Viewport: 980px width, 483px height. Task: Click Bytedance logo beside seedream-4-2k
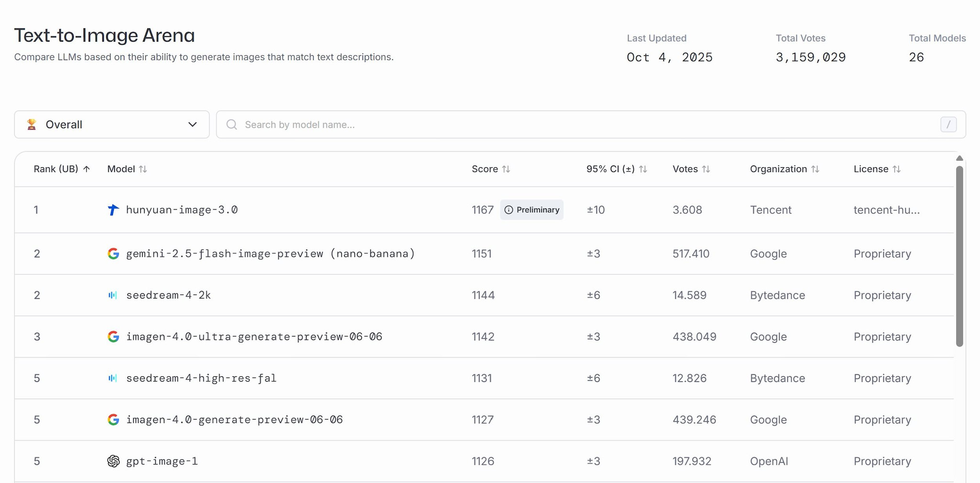(x=112, y=295)
